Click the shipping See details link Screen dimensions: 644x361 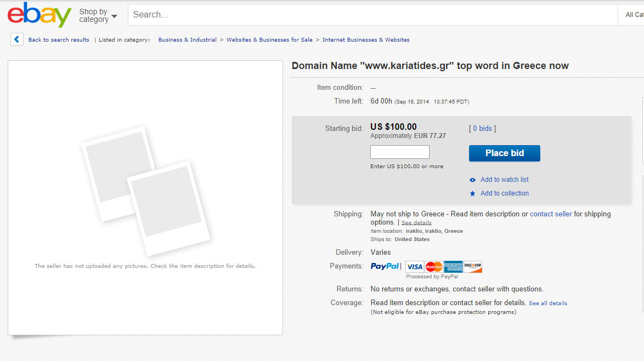416,223
